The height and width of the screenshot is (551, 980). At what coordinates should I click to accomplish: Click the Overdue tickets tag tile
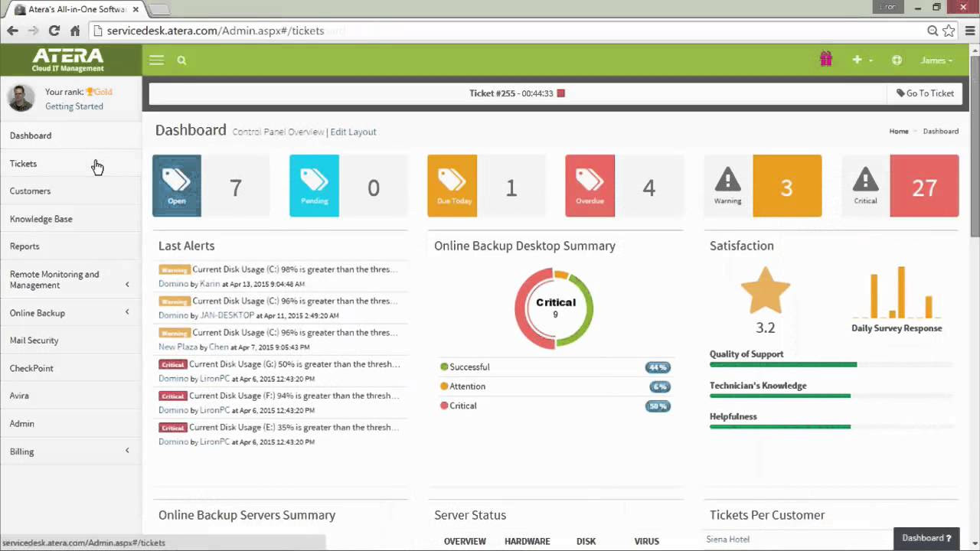point(590,186)
